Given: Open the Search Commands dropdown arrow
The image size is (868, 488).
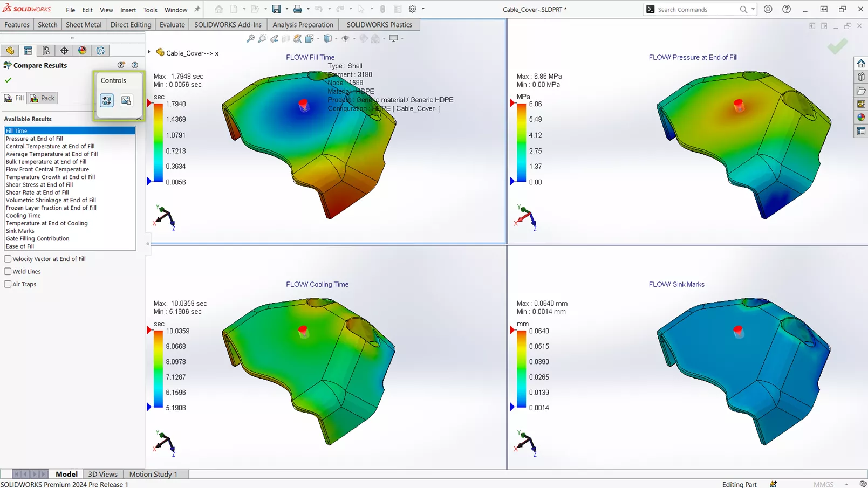Looking at the screenshot, I should [753, 9].
